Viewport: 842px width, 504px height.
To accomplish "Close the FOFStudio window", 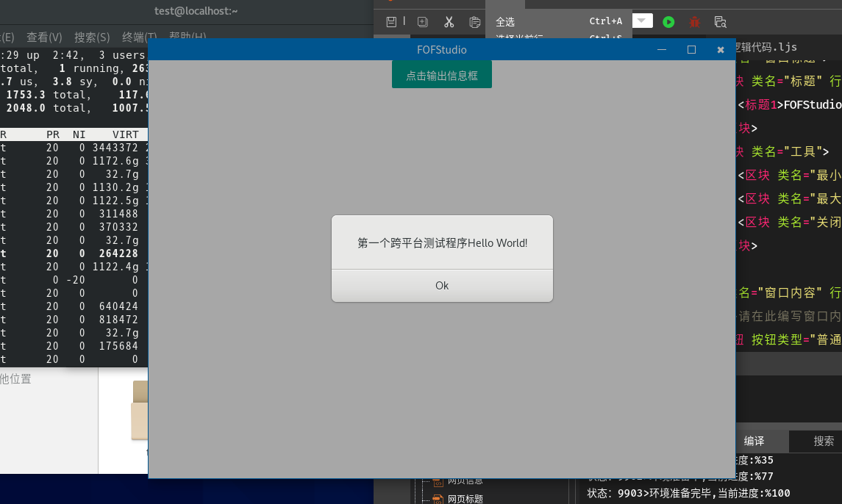I will (721, 49).
